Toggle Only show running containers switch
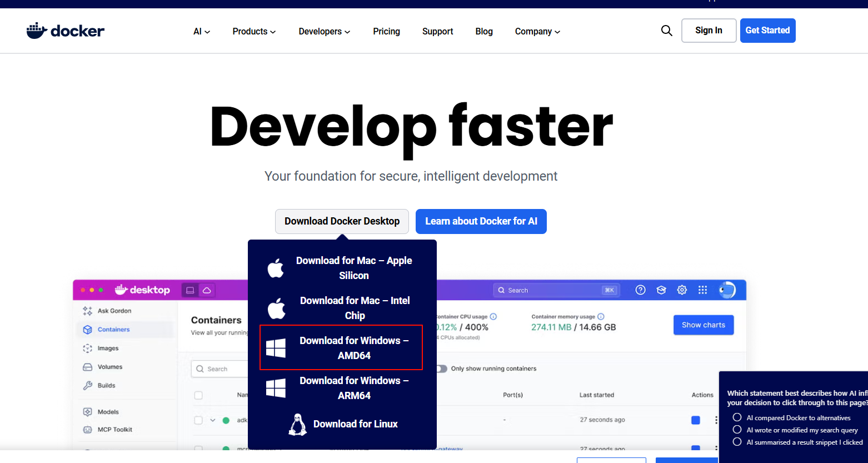 coord(441,369)
